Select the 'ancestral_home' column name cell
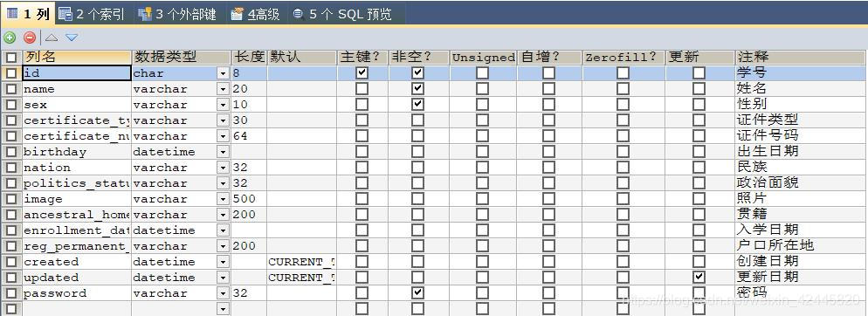868x316 pixels. (76, 215)
